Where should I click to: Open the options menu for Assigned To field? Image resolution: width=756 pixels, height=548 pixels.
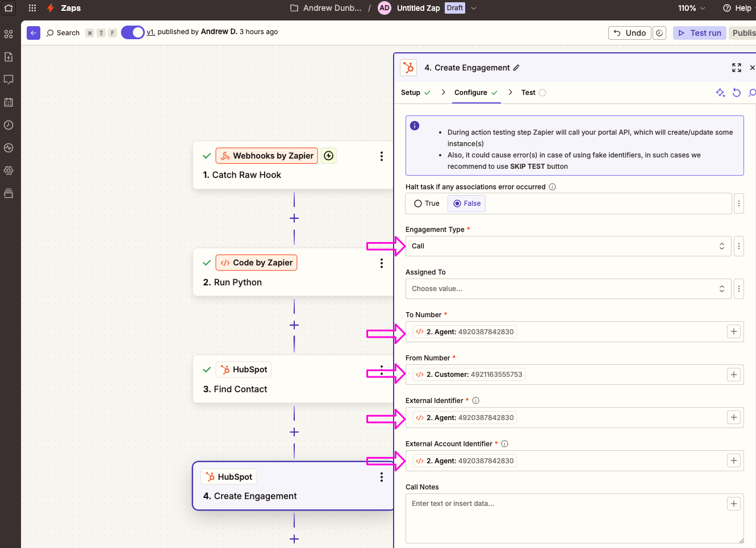click(x=739, y=289)
